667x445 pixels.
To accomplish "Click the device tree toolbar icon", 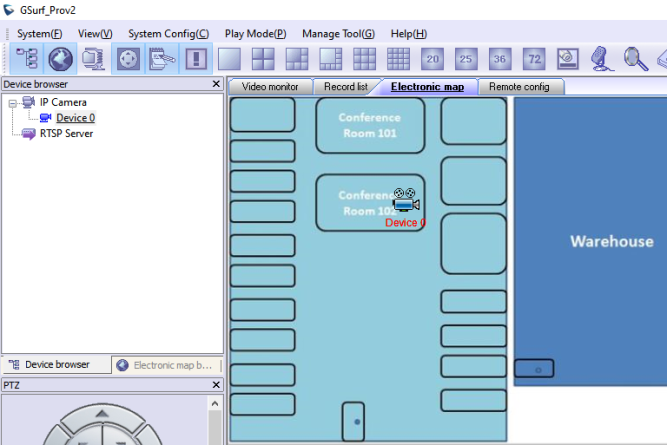I will 27,59.
